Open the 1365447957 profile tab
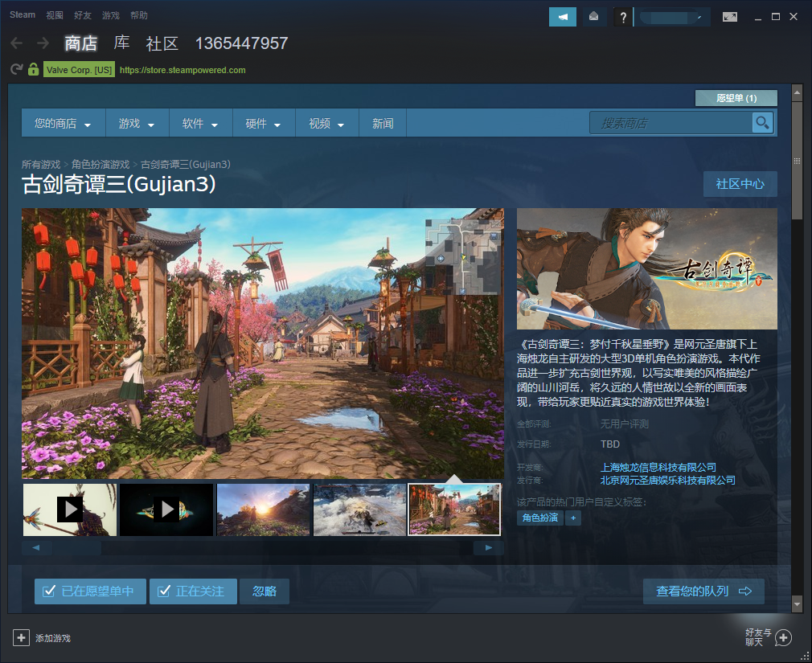Image resolution: width=812 pixels, height=663 pixels. click(241, 43)
